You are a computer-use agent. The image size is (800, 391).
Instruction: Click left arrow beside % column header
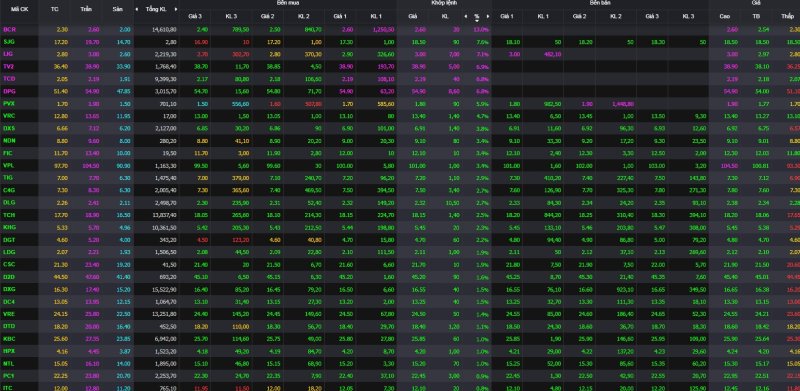click(x=465, y=16)
